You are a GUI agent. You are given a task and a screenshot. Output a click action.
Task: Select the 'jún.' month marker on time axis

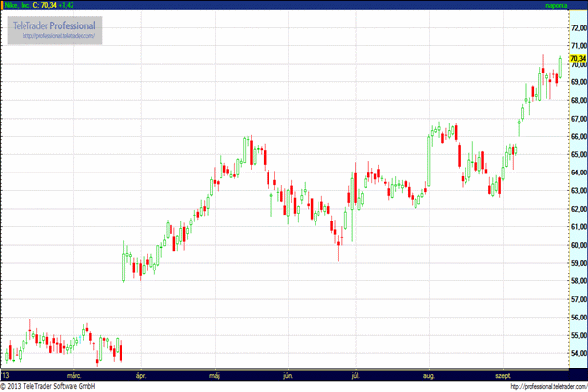click(x=288, y=375)
